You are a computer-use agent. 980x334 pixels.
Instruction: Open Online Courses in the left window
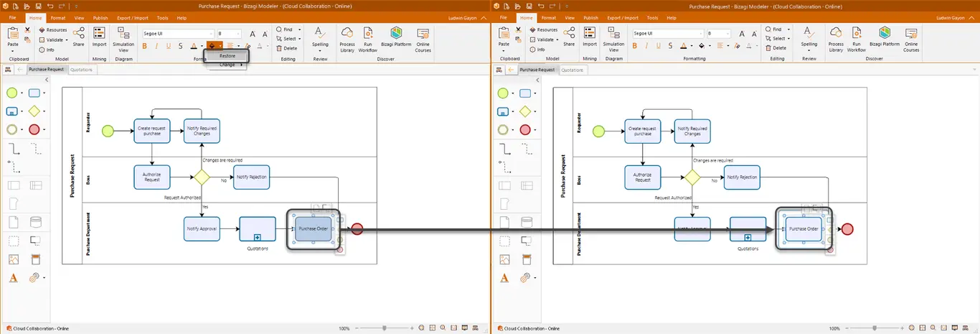coord(423,40)
